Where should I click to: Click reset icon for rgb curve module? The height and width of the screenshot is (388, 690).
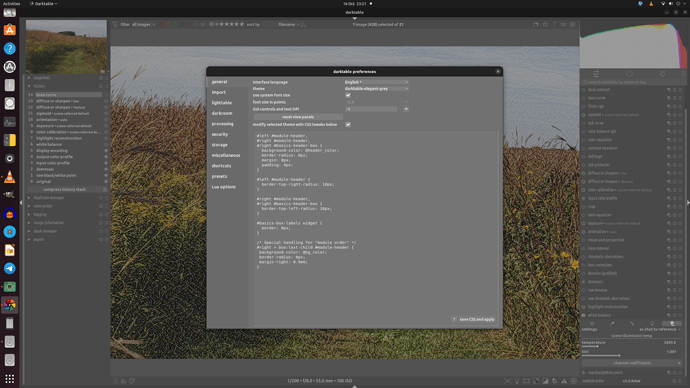[x=675, y=123]
